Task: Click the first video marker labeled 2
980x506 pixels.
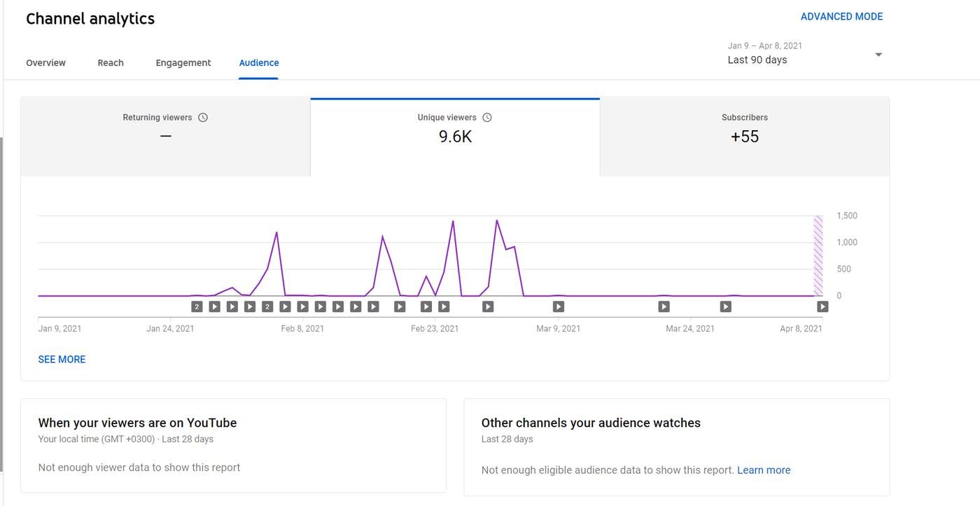Action: point(197,307)
